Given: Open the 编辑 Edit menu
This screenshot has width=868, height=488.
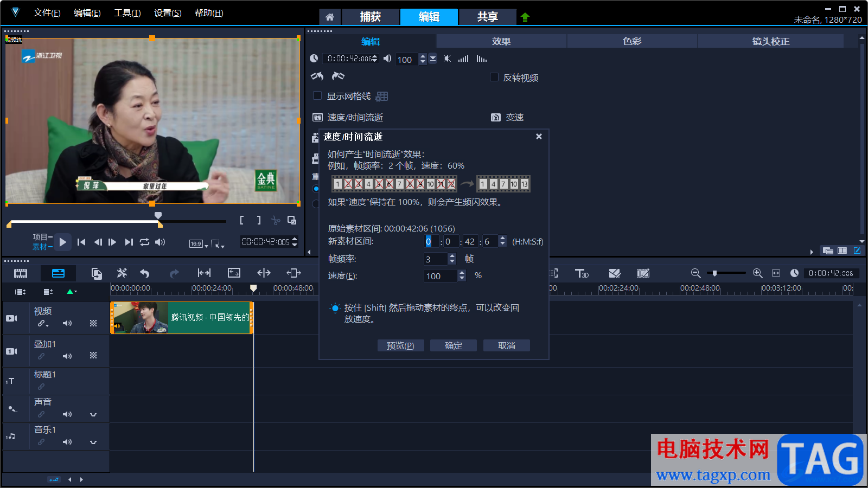Looking at the screenshot, I should pyautogui.click(x=87, y=12).
